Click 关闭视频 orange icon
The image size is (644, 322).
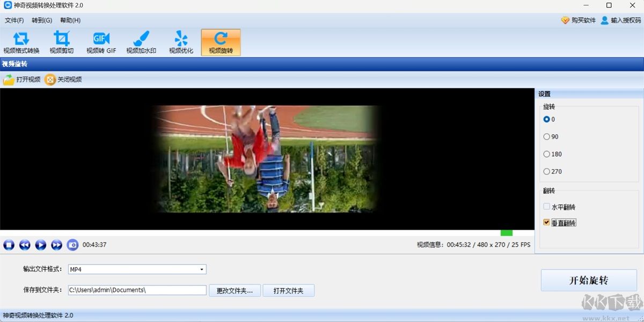[50, 80]
